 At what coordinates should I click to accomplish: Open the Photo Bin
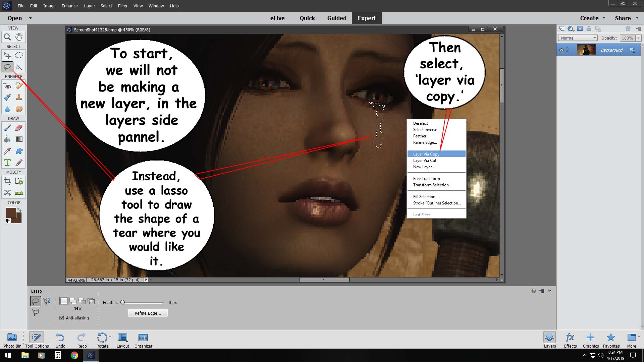[12, 340]
